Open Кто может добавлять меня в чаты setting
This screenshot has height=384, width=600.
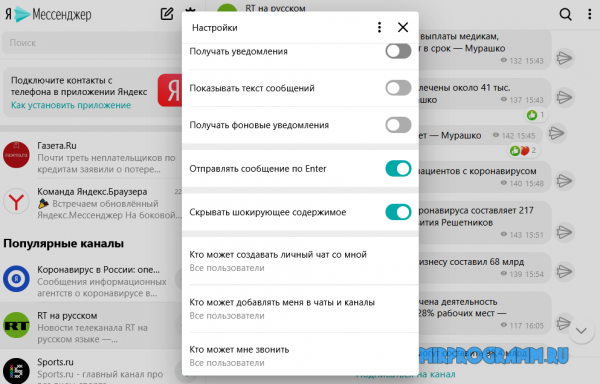point(300,309)
